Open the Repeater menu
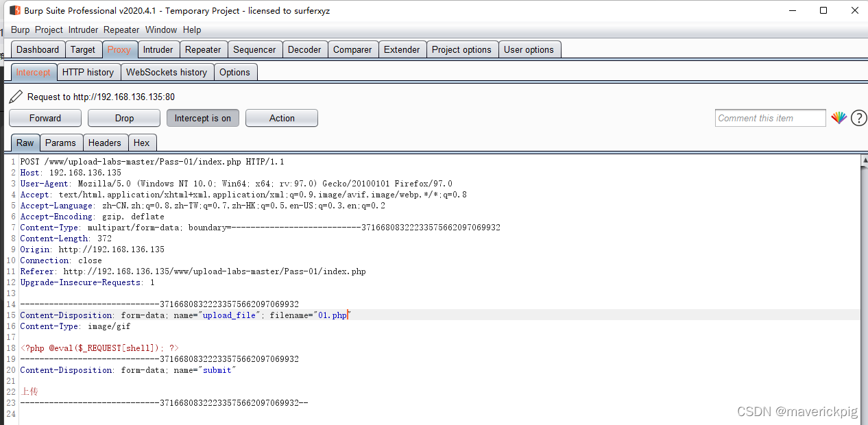 pyautogui.click(x=121, y=29)
